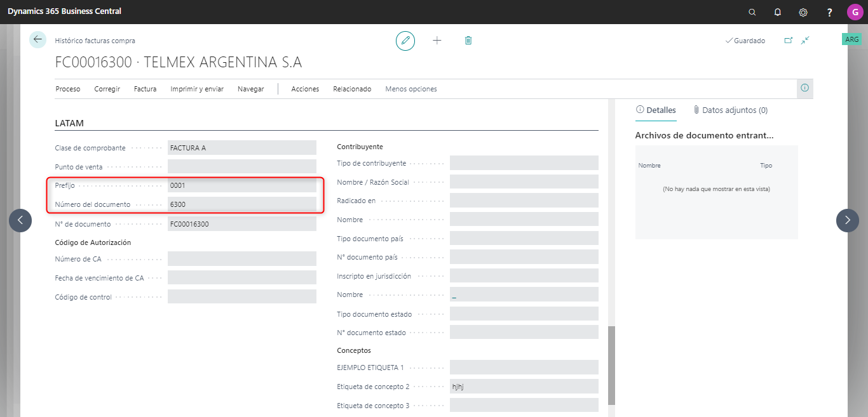Click the N° documento estado field
The image size is (868, 417).
pyautogui.click(x=524, y=333)
